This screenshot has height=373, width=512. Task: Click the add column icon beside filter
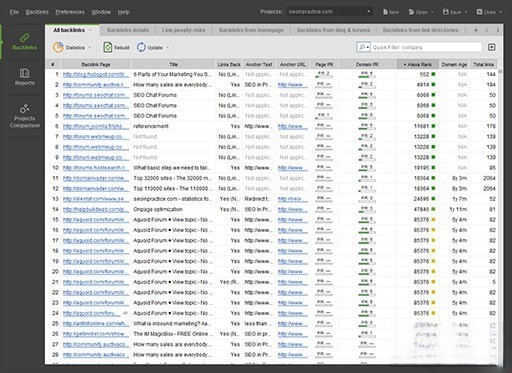[491, 47]
